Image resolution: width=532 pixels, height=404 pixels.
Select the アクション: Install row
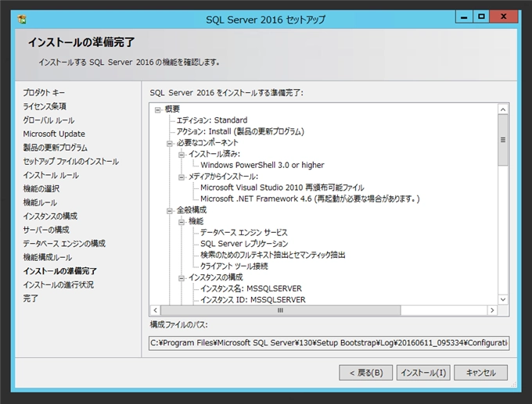240,131
